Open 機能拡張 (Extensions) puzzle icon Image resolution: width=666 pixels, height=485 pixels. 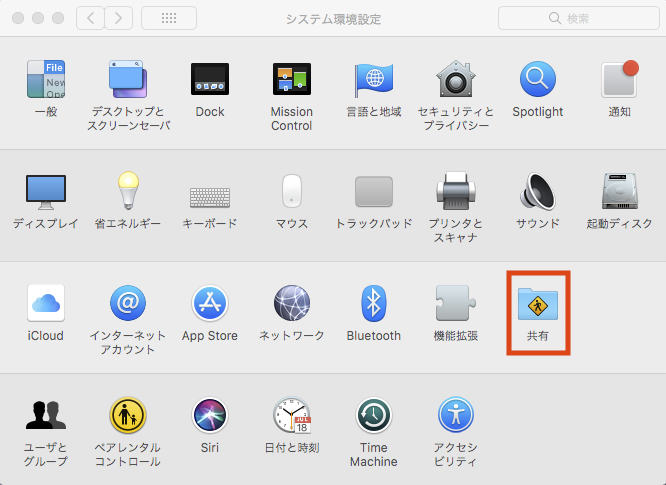(x=456, y=303)
